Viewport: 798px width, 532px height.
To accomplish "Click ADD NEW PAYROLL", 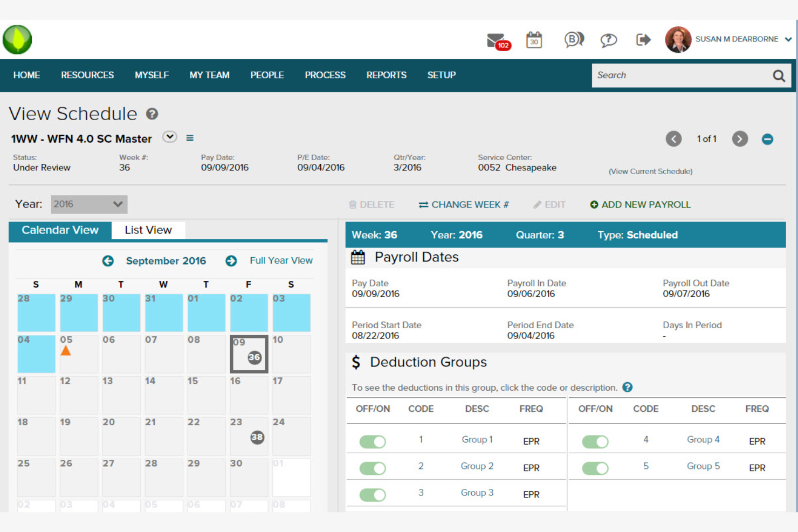I will tap(640, 204).
